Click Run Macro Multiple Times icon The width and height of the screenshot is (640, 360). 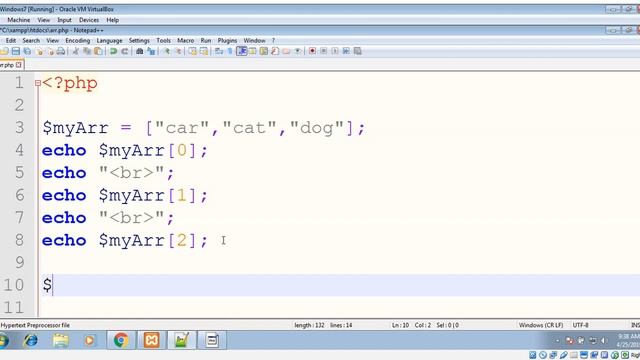click(x=346, y=51)
